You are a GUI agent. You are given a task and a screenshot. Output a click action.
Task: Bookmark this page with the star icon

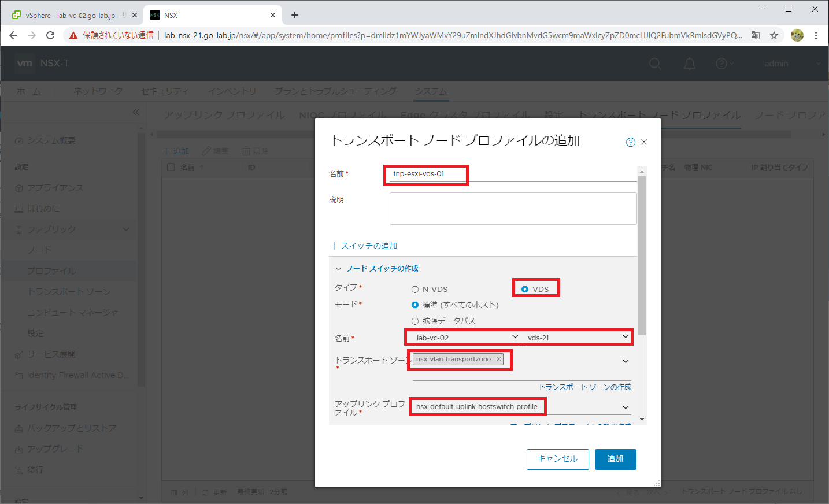click(774, 35)
